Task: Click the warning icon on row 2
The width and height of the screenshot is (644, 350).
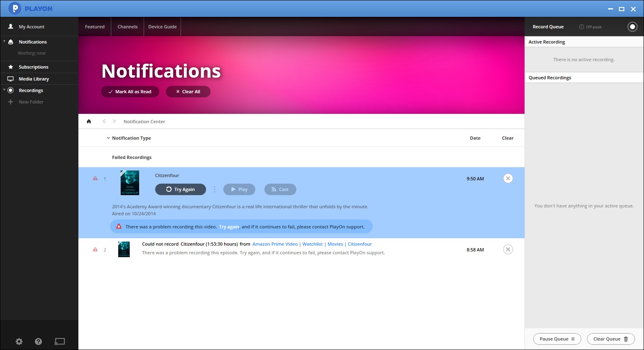Action: point(95,249)
